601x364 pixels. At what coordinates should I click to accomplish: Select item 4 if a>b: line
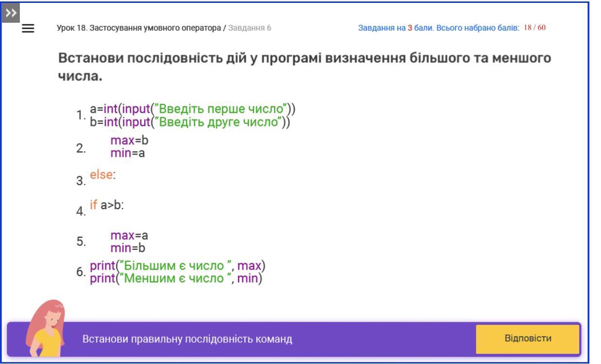[107, 205]
